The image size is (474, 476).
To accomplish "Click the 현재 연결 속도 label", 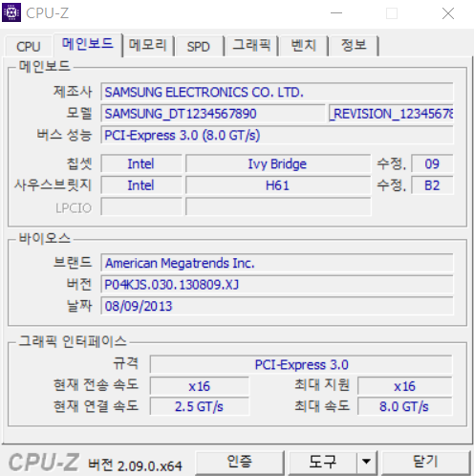I will click(96, 406).
